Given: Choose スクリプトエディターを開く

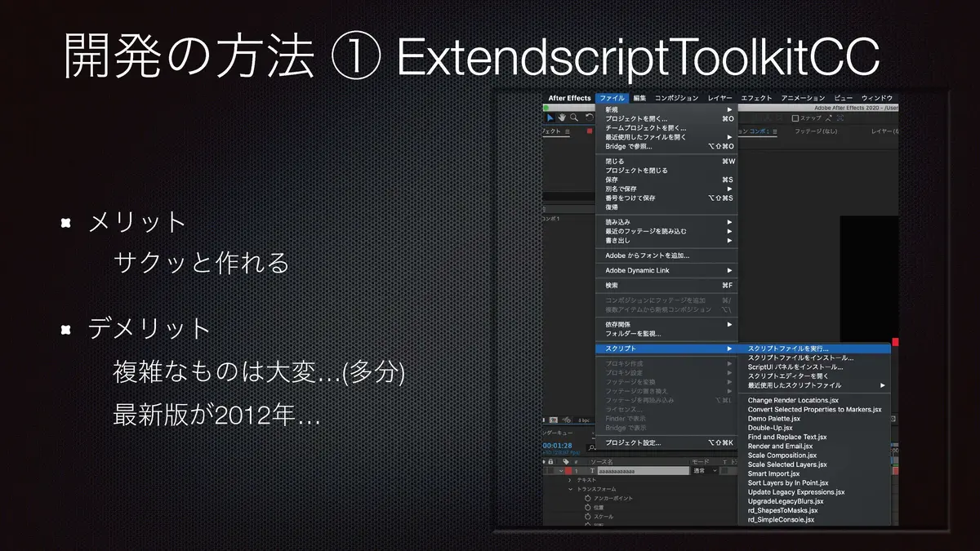Looking at the screenshot, I should click(813, 375).
